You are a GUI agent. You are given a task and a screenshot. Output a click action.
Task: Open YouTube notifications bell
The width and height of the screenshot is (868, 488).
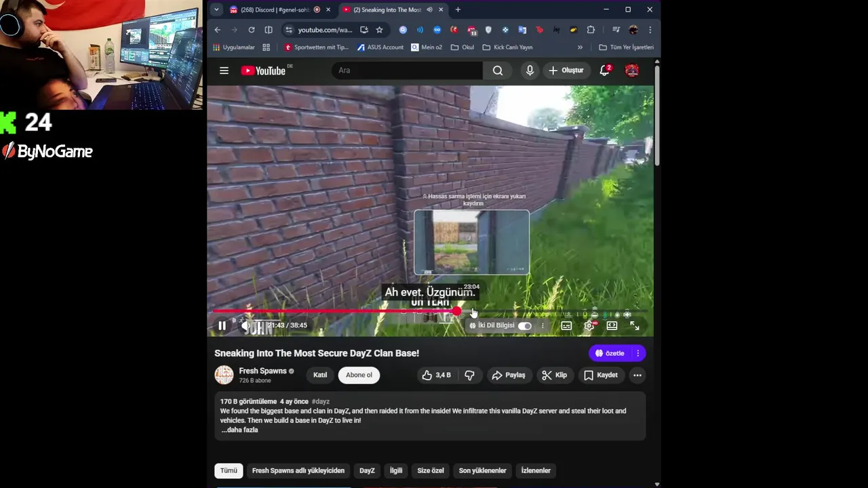tap(605, 70)
